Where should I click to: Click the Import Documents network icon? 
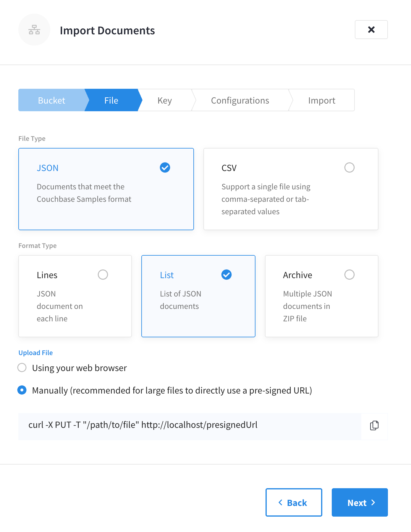pyautogui.click(x=34, y=30)
